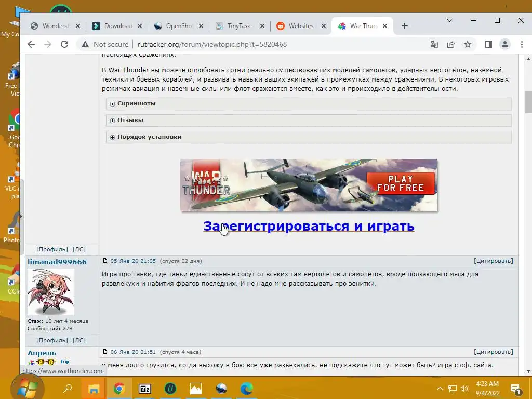Open the tab search chevron
This screenshot has height=399, width=532.
click(449, 20)
